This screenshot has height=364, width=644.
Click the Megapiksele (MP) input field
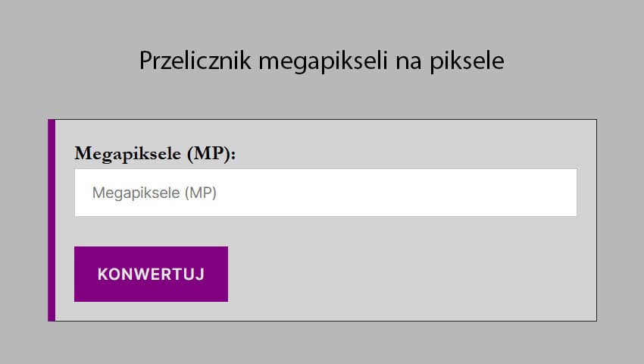[325, 193]
